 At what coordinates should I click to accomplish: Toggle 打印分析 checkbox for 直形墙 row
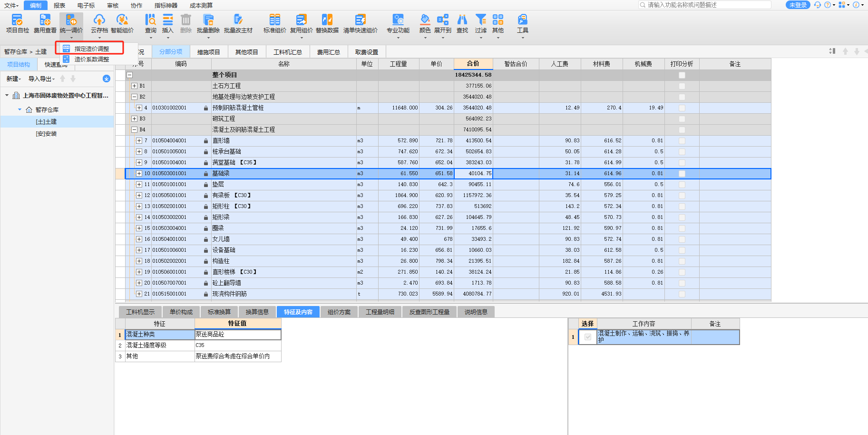pyautogui.click(x=682, y=141)
